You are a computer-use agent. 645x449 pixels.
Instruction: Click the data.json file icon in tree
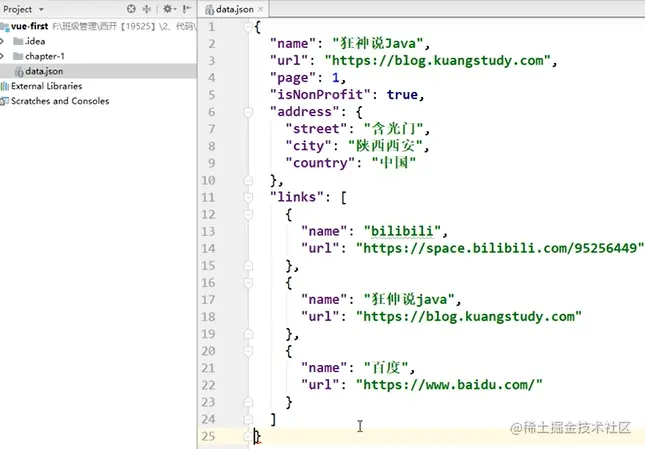[x=19, y=72]
